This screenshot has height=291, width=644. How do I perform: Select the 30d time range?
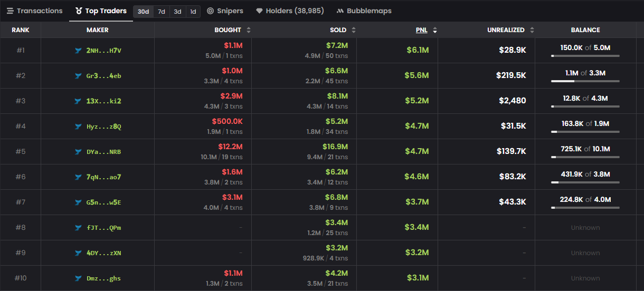pos(144,11)
